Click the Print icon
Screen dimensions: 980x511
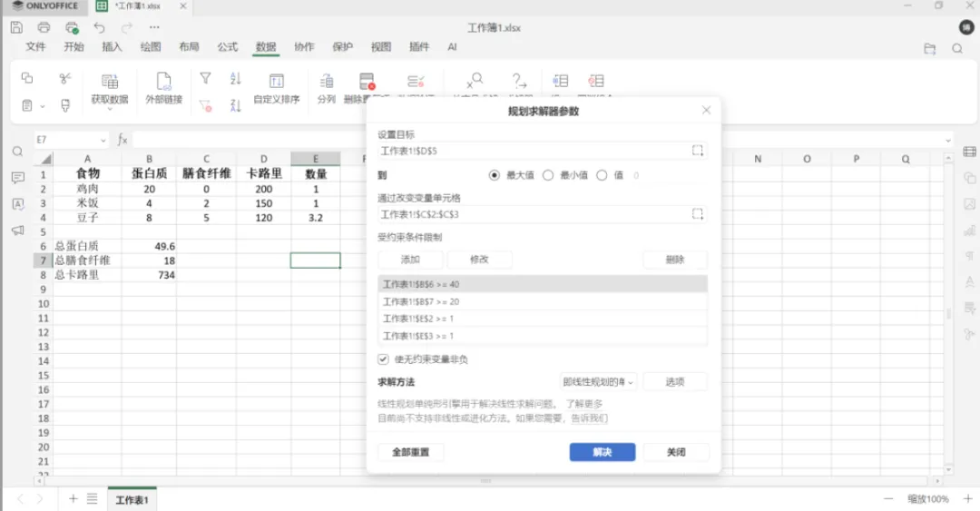click(44, 27)
